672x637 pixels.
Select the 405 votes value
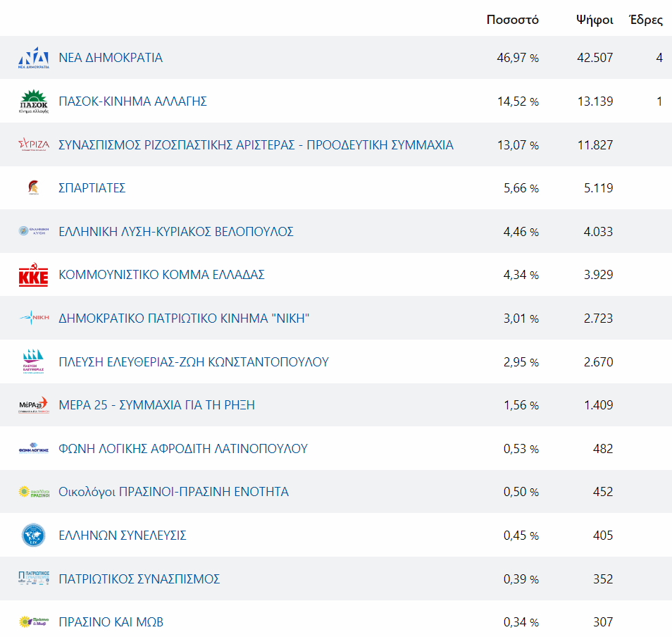tap(603, 535)
